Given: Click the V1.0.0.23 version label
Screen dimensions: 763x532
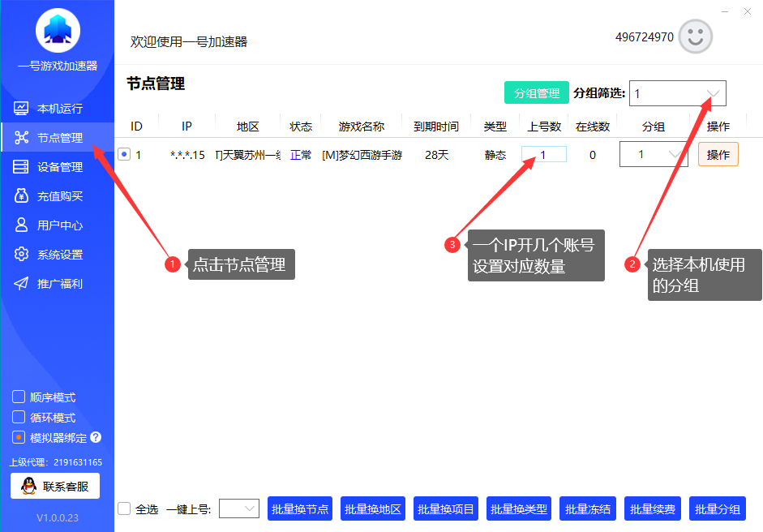Looking at the screenshot, I should tap(58, 517).
